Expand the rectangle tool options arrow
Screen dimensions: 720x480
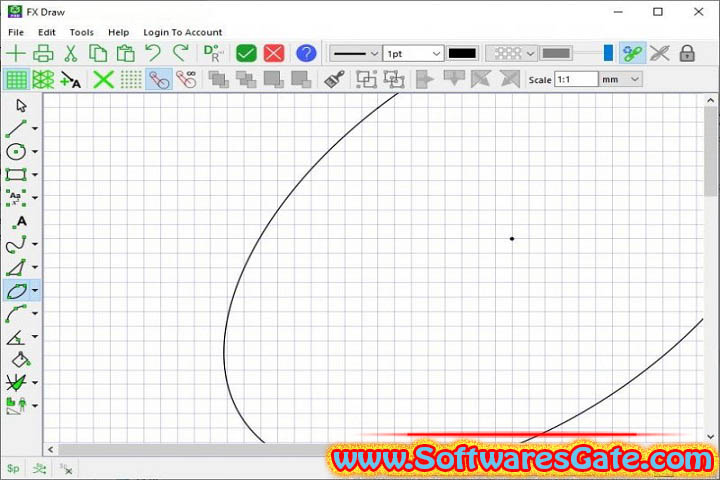(x=35, y=175)
